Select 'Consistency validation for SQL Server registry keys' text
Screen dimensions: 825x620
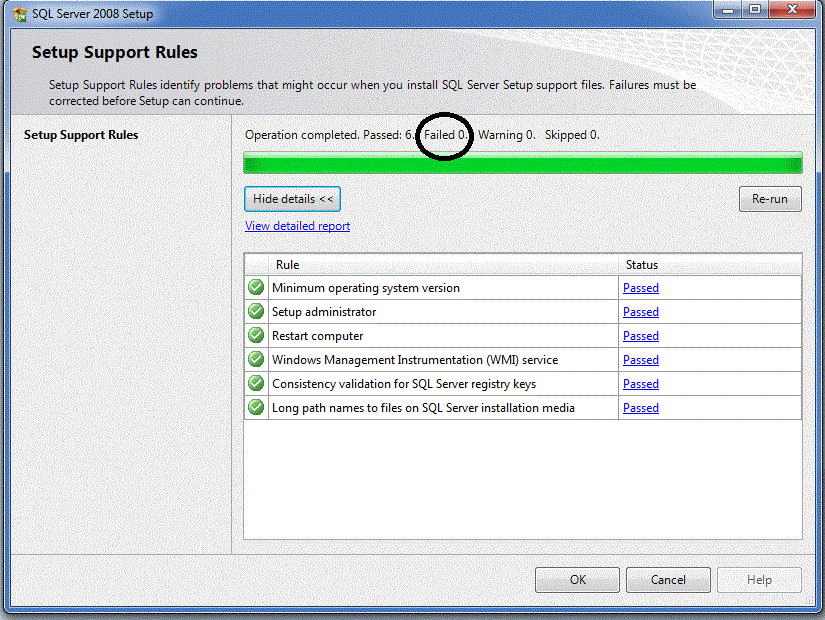404,384
